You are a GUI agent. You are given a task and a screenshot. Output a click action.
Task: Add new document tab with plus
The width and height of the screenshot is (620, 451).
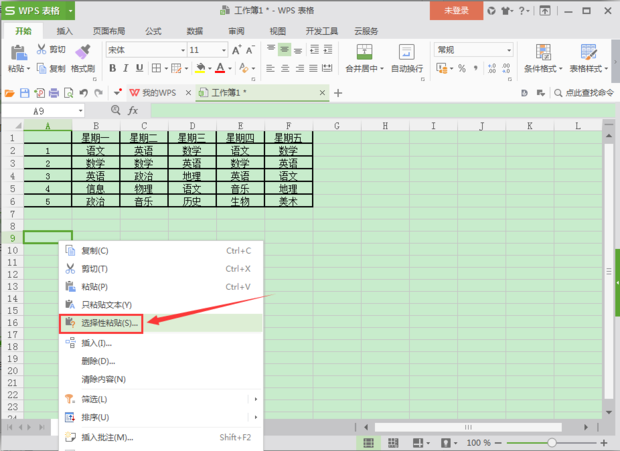338,93
